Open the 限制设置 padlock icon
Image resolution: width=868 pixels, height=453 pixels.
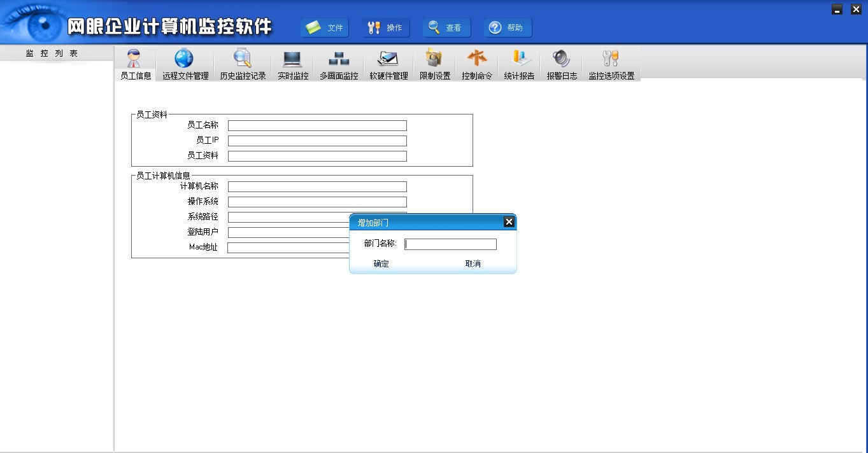point(434,59)
